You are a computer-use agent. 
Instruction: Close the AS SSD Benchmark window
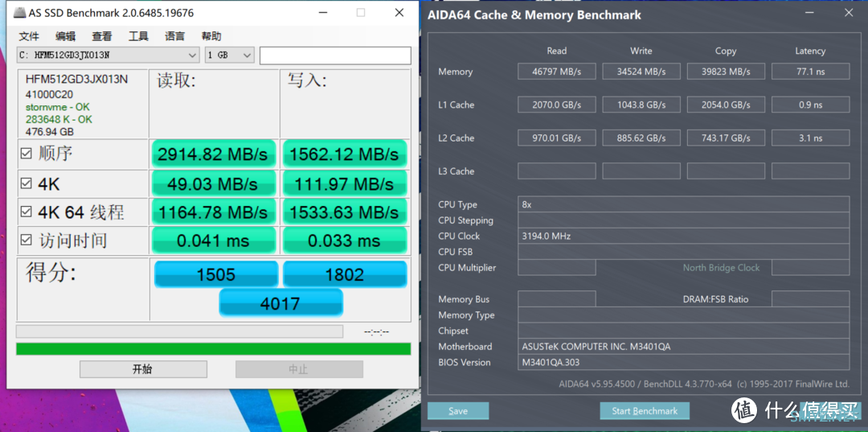[399, 12]
